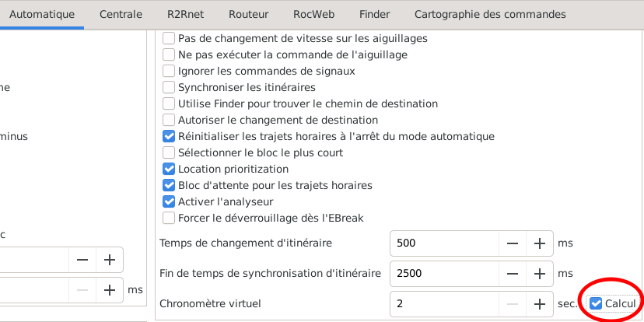644x322 pixels.
Task: Decrease the Temps de changement d'itinéraire value
Action: tap(513, 243)
